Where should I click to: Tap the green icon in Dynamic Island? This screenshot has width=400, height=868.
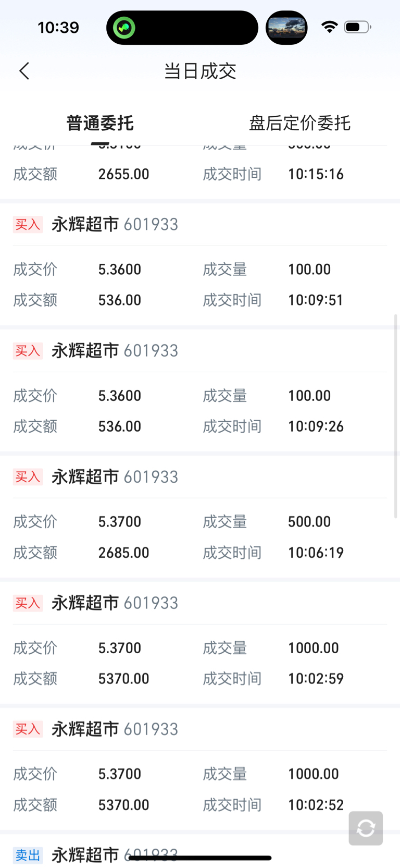tap(124, 28)
